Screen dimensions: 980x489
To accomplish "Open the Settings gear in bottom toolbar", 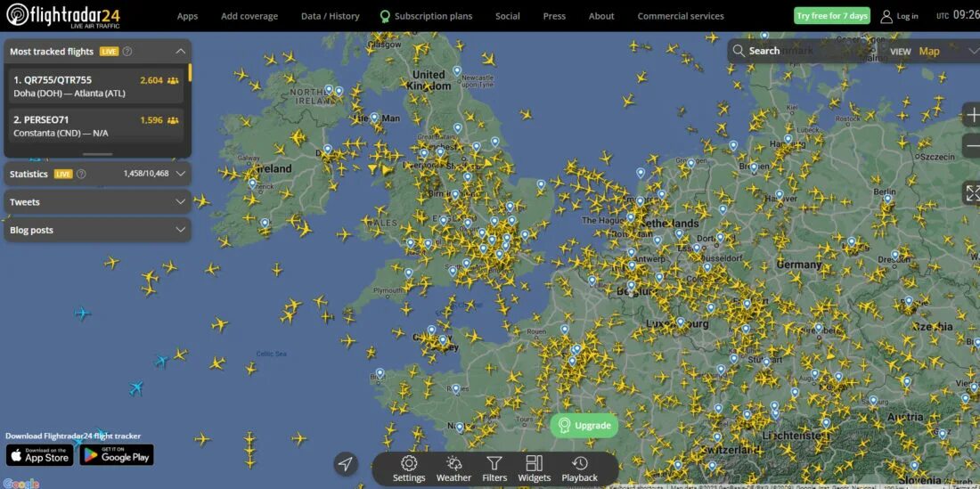I will coord(409,469).
